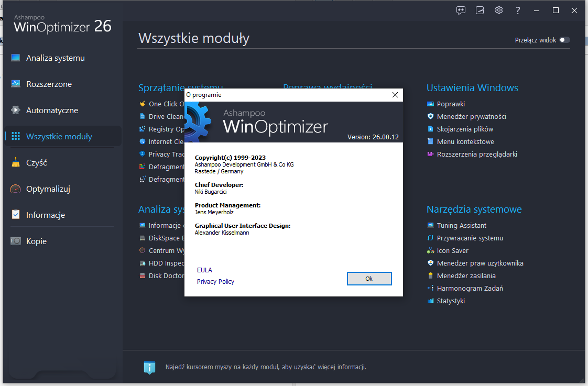The height and width of the screenshot is (386, 588).
Task: Close the O programie dialog
Action: point(395,95)
